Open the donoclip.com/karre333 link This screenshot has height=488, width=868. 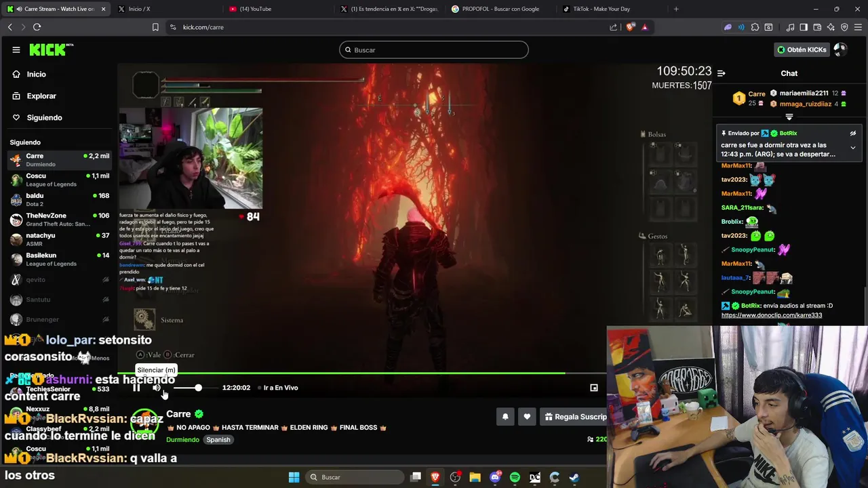point(772,315)
